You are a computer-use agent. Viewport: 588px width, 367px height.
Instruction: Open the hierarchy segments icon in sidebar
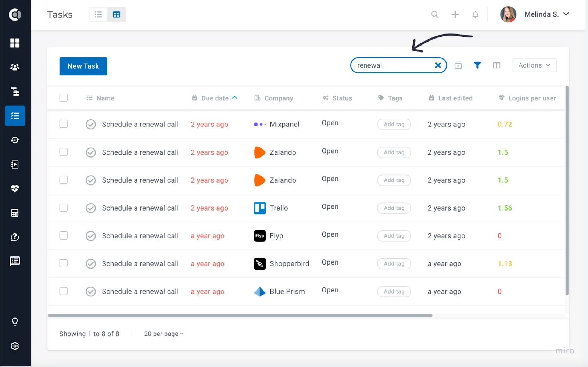pyautogui.click(x=15, y=91)
